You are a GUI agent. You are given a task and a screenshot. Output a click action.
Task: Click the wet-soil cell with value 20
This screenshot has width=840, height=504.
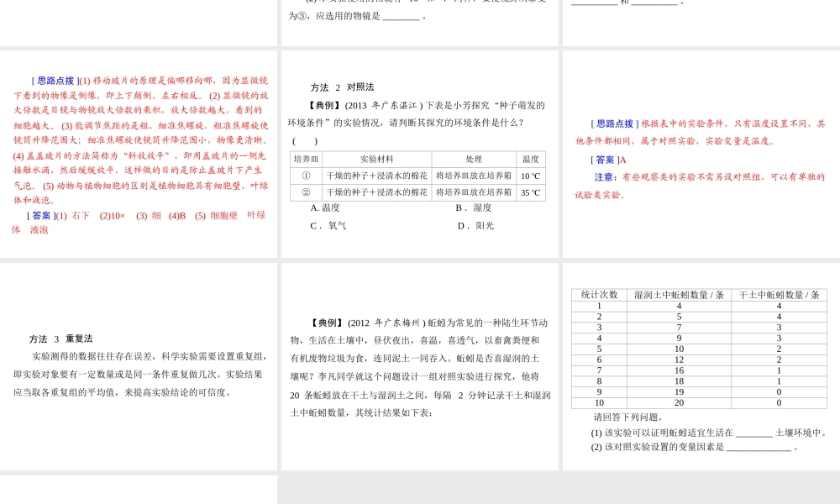679,402
